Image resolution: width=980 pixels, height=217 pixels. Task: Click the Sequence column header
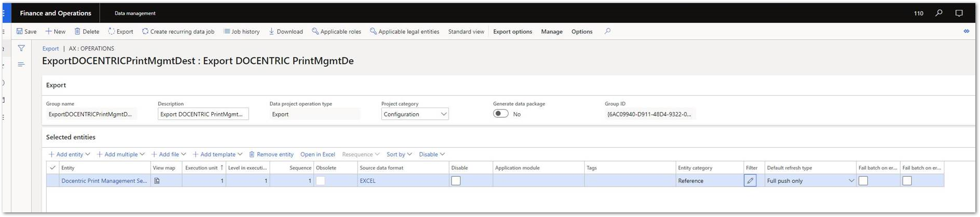[292, 168]
